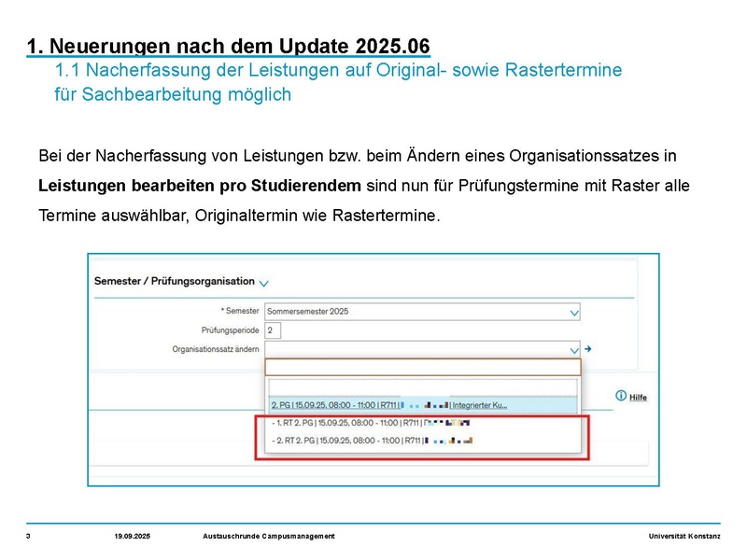
Task: Select the 2. PG 15.09.25 Integrierter Ku... entry
Action: (x=423, y=405)
